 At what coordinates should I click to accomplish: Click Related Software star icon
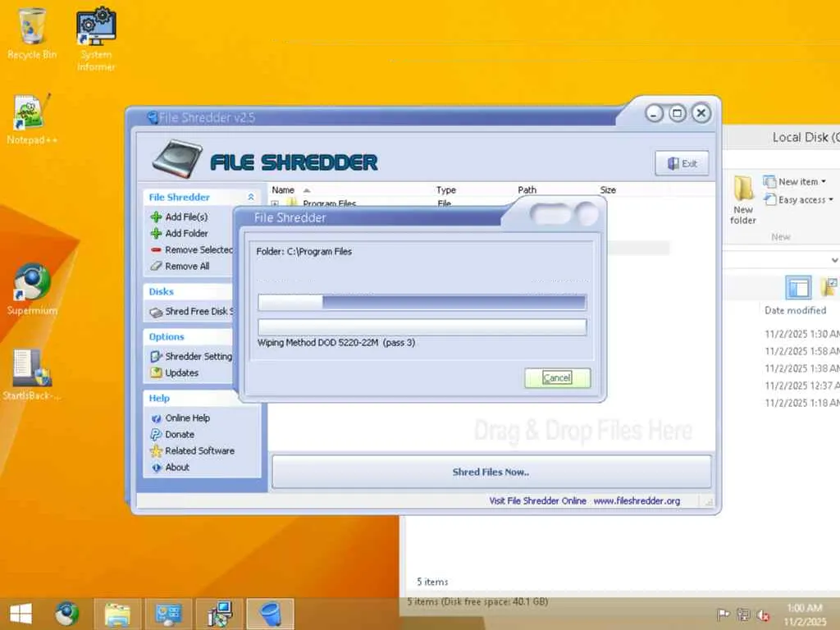click(x=157, y=451)
